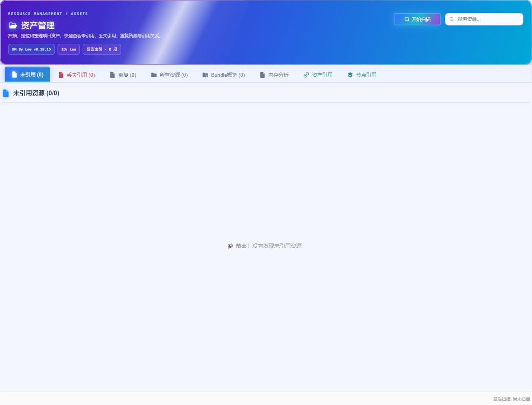Click the search magnifier icon in search box
This screenshot has height=405, width=532.
pyautogui.click(x=452, y=19)
